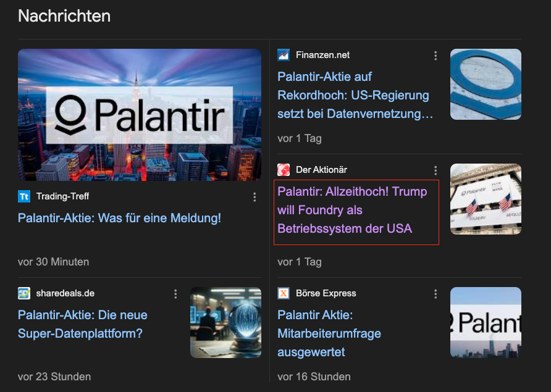This screenshot has width=551, height=392.
Task: Click the Nachrichten section heading
Action: 64,16
